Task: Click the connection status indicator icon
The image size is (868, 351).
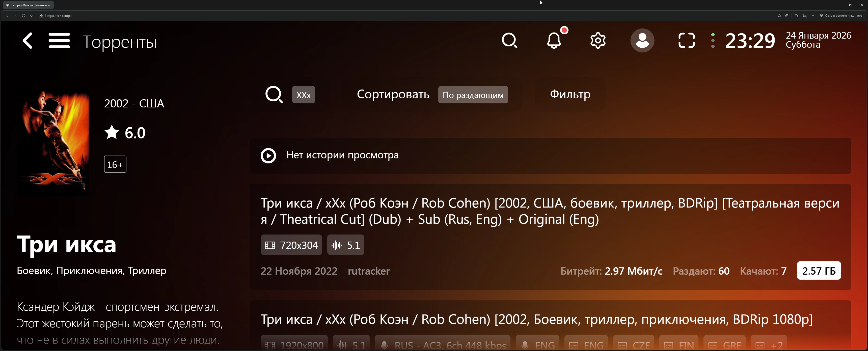Action: 713,40
